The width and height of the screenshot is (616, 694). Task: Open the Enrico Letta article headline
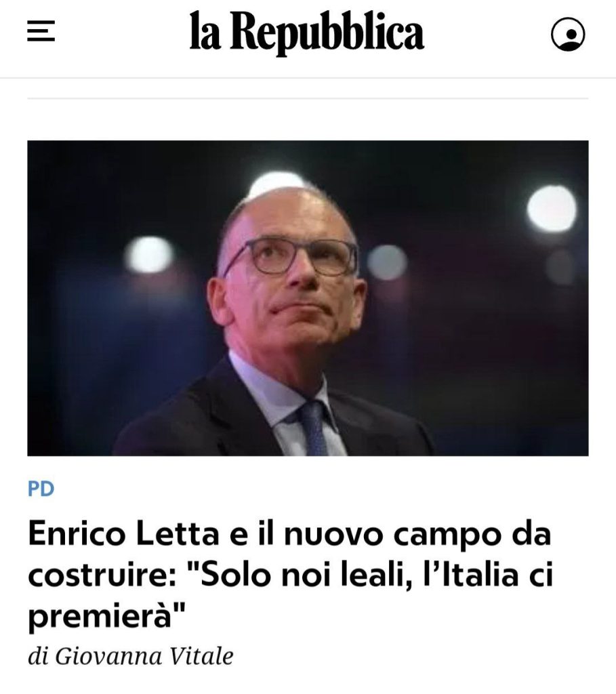click(x=290, y=575)
